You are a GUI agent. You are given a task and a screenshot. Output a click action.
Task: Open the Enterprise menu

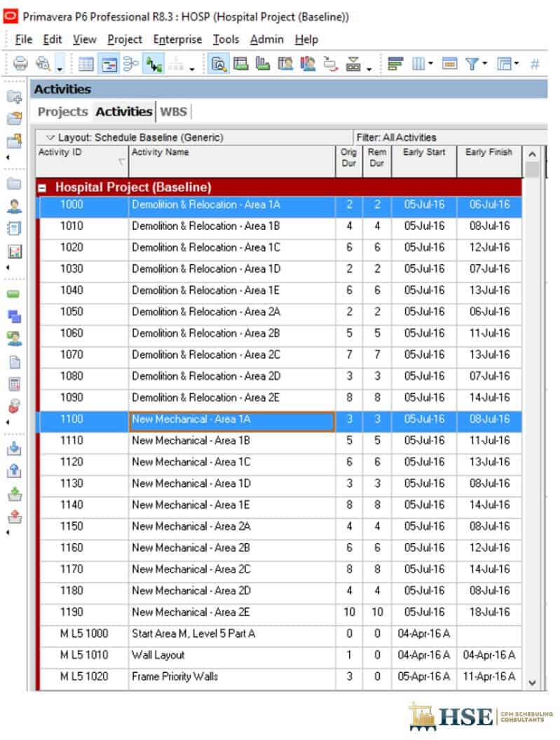point(177,39)
